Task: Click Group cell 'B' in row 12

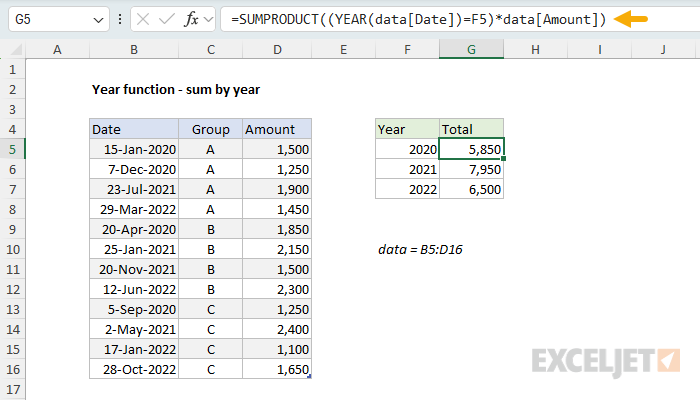Action: (211, 289)
